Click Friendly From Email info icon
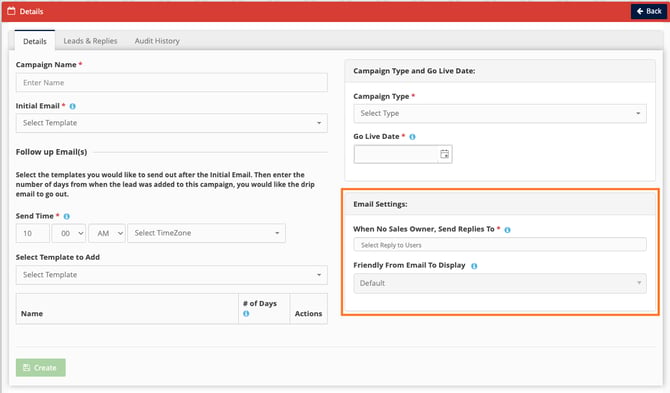Viewport: 670px width, 393px height. click(474, 266)
